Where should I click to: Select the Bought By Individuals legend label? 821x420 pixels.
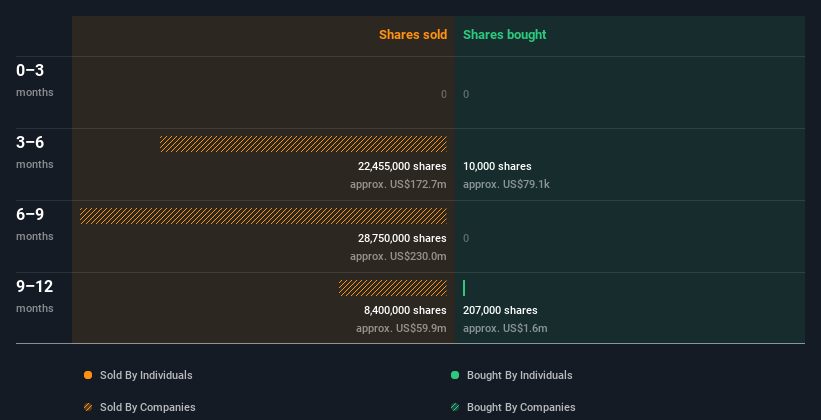(519, 375)
